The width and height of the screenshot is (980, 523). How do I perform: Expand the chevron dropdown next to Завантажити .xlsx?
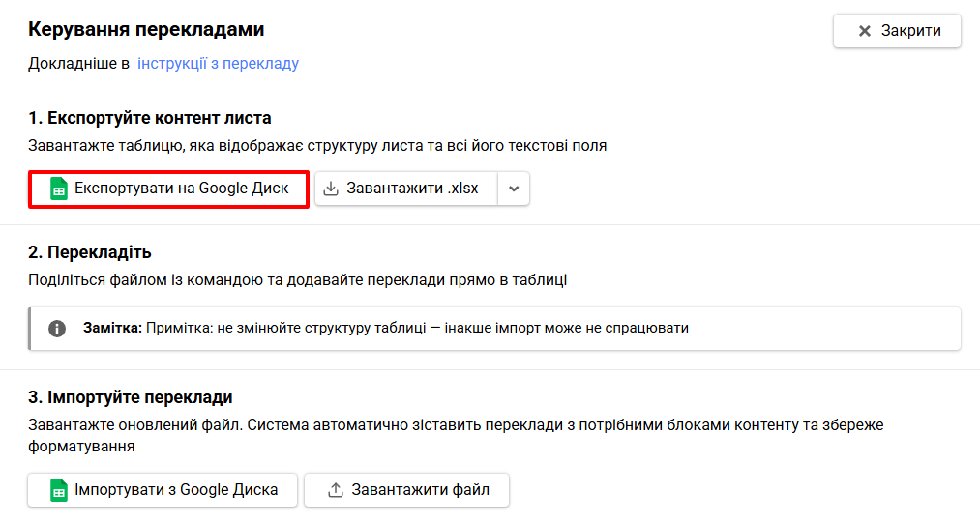(514, 189)
